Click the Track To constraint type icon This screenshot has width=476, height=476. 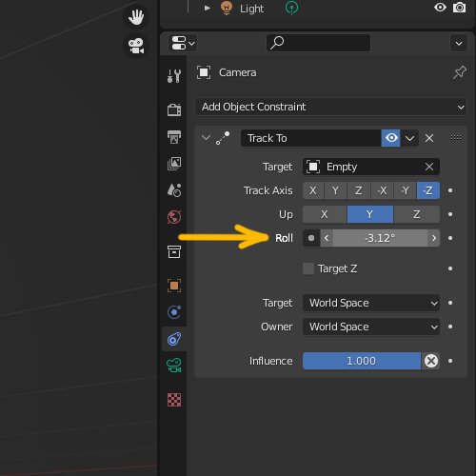pos(223,138)
